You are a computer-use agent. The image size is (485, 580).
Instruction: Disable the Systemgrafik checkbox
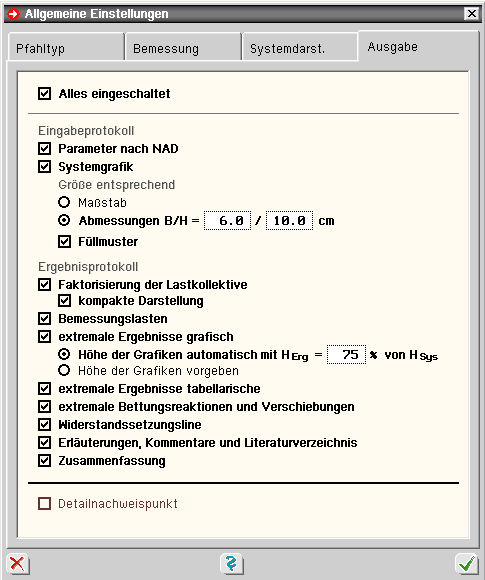coord(44,166)
